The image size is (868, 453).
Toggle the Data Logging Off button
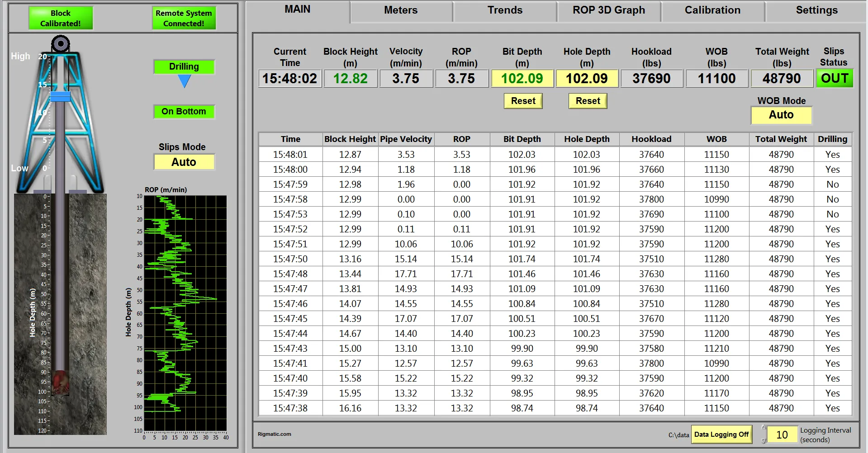pos(721,434)
